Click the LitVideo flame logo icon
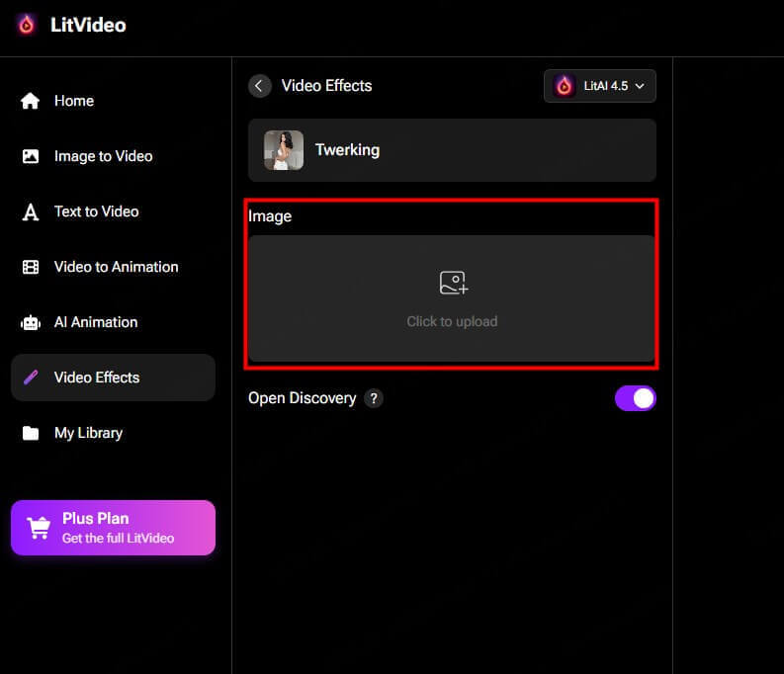The height and width of the screenshot is (674, 784). (x=27, y=25)
